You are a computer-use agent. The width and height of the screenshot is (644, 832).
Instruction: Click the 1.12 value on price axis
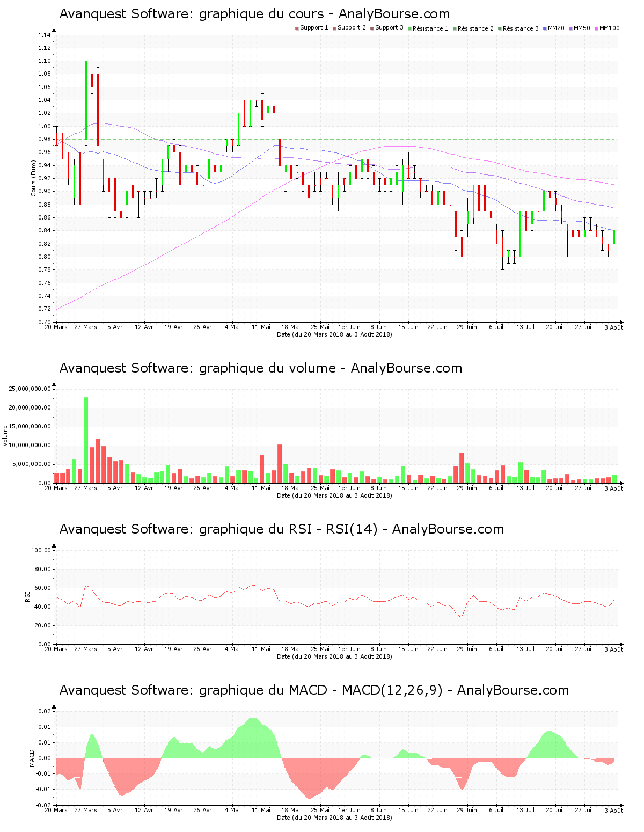pos(45,48)
